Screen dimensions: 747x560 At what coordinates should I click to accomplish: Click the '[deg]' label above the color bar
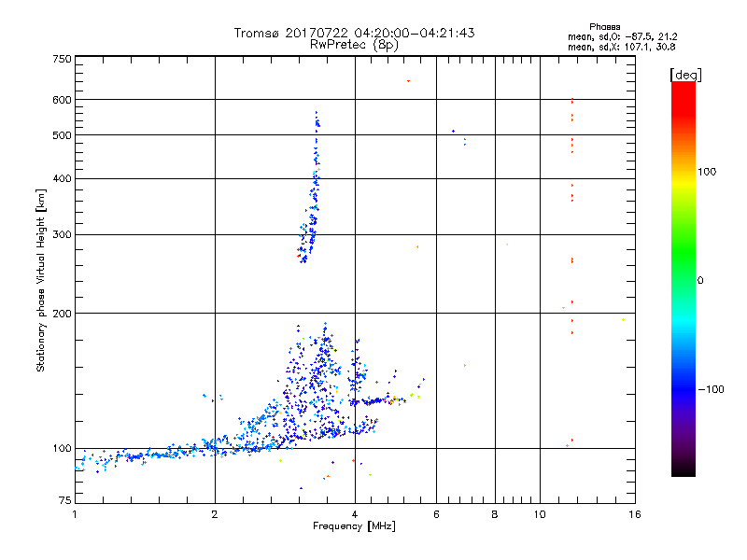click(x=685, y=75)
